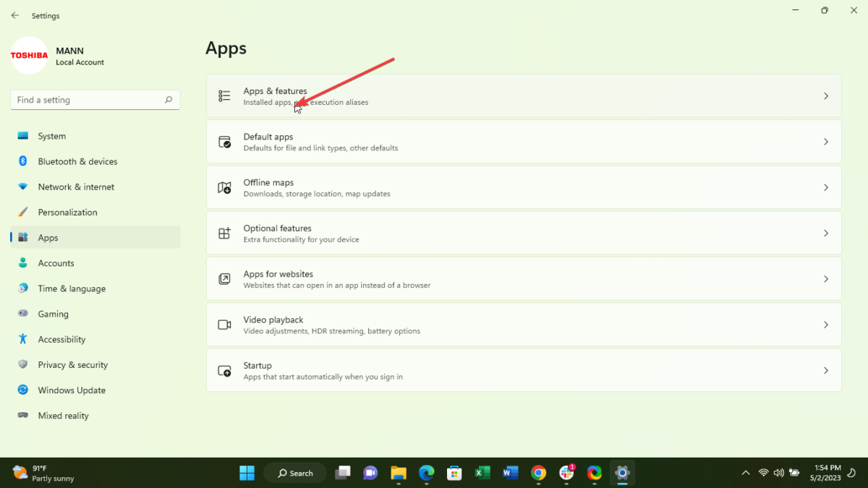Click the Default apps icon

[x=224, y=142]
